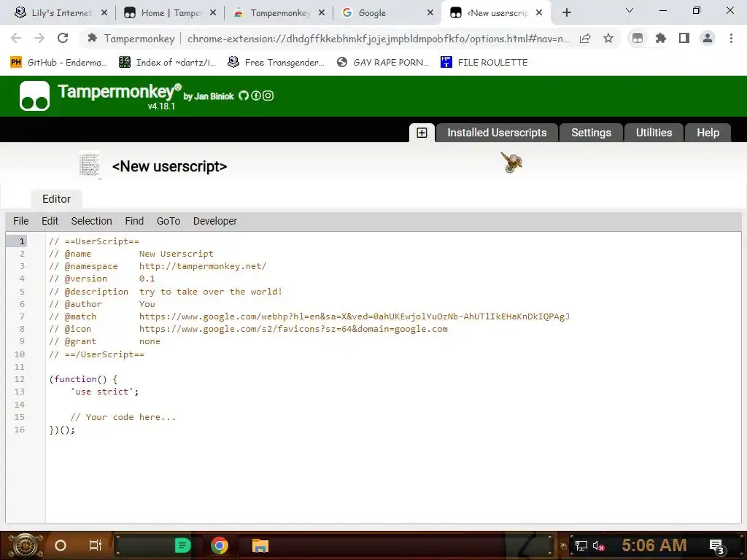Open the Chrome profile avatar
Viewport: 747px width, 560px height.
pos(708,38)
